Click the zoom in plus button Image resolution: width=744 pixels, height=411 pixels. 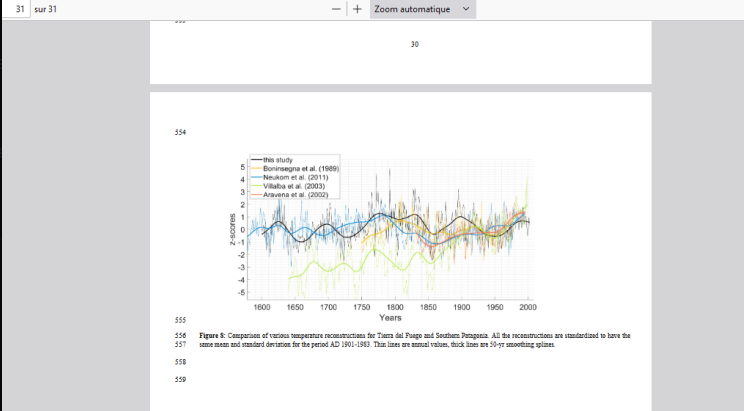[x=357, y=9]
